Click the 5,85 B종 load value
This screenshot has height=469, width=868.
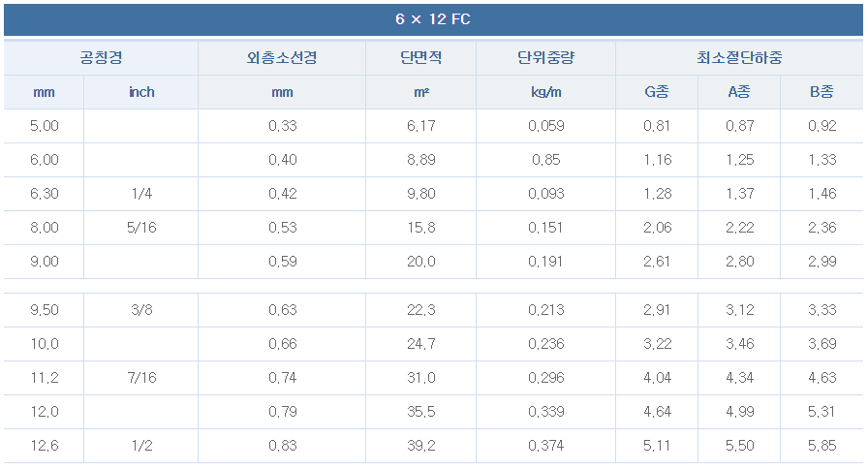(x=821, y=446)
